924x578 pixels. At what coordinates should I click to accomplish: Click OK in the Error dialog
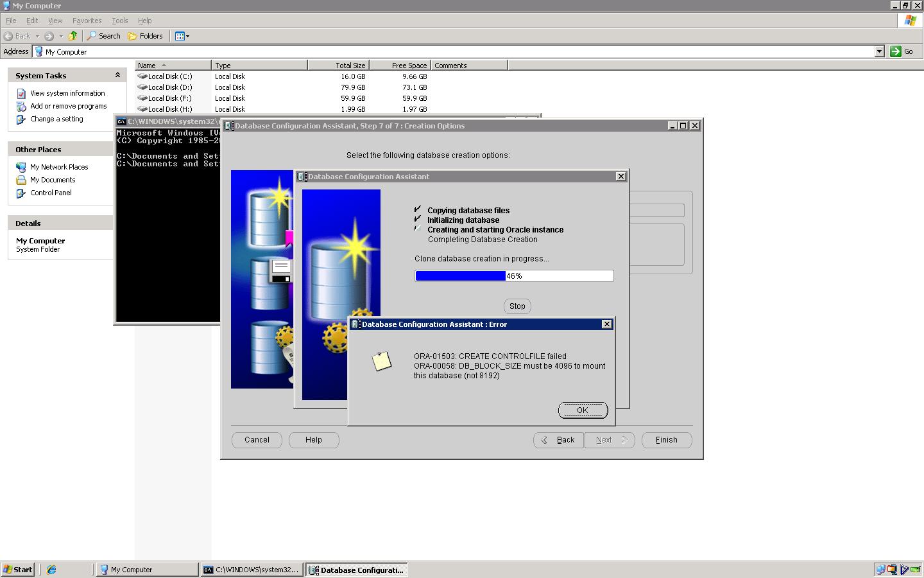pos(583,410)
